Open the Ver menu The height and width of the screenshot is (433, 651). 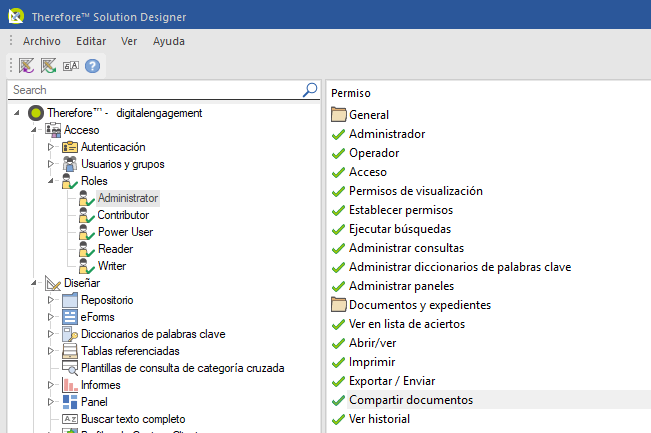coord(129,41)
